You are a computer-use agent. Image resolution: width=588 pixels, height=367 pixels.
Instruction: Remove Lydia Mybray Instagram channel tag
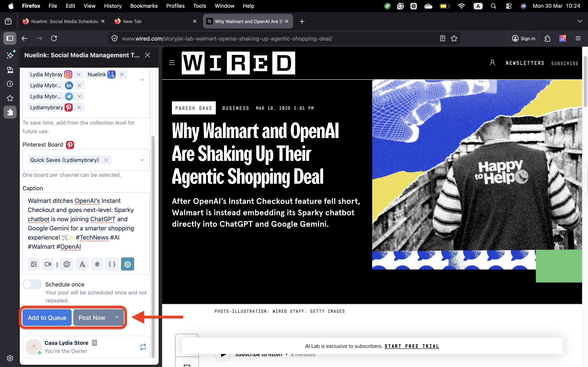point(78,74)
